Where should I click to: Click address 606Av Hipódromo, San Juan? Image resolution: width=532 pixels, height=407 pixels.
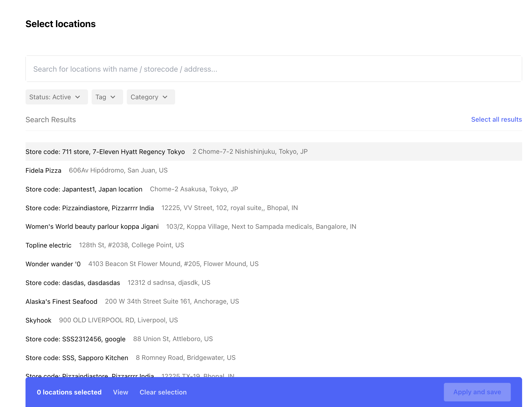[x=118, y=170]
